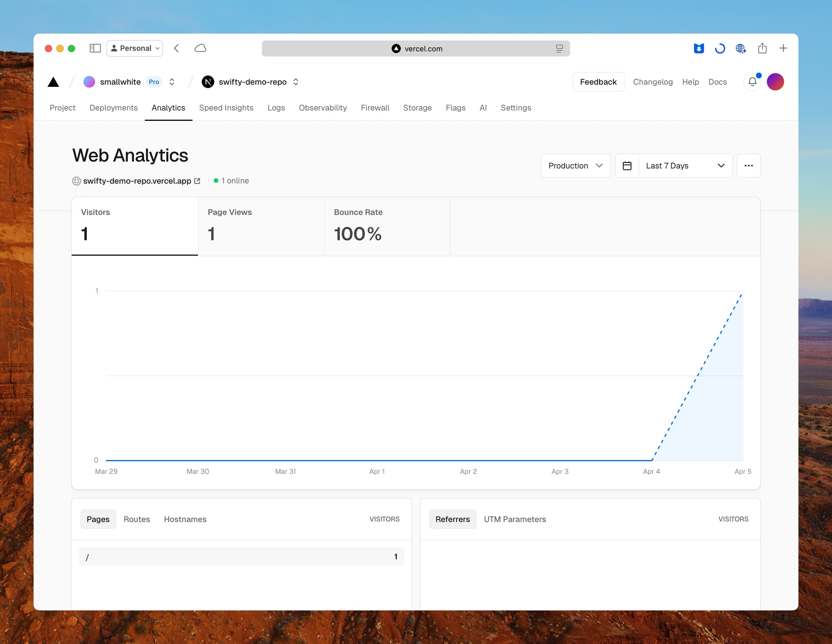Switch to the Deployments tab
The height and width of the screenshot is (644, 832).
[x=114, y=108]
